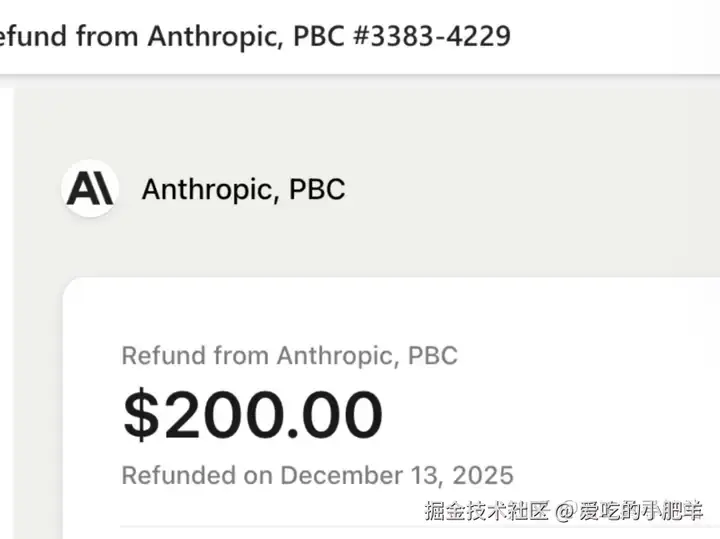Screen dimensions: 720x539
Task: Click the narrow white left edge panel
Action: tap(6, 300)
